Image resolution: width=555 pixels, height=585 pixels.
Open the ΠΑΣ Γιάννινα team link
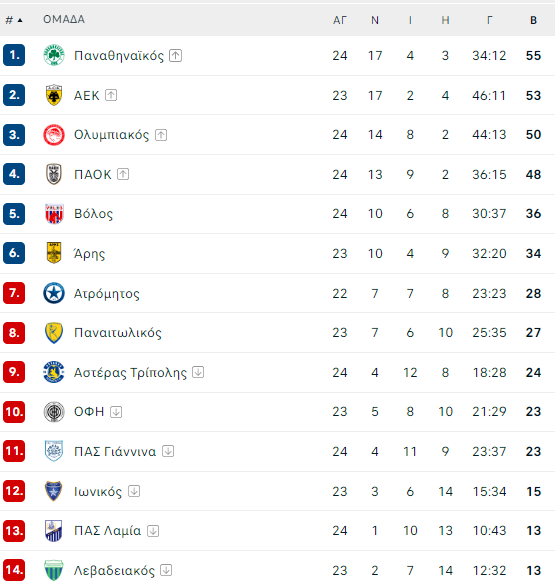[115, 451]
